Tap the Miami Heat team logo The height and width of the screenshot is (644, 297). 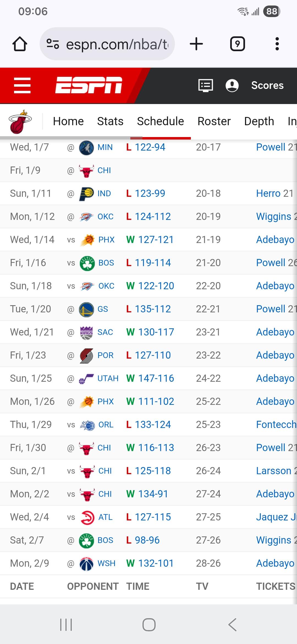(20, 122)
